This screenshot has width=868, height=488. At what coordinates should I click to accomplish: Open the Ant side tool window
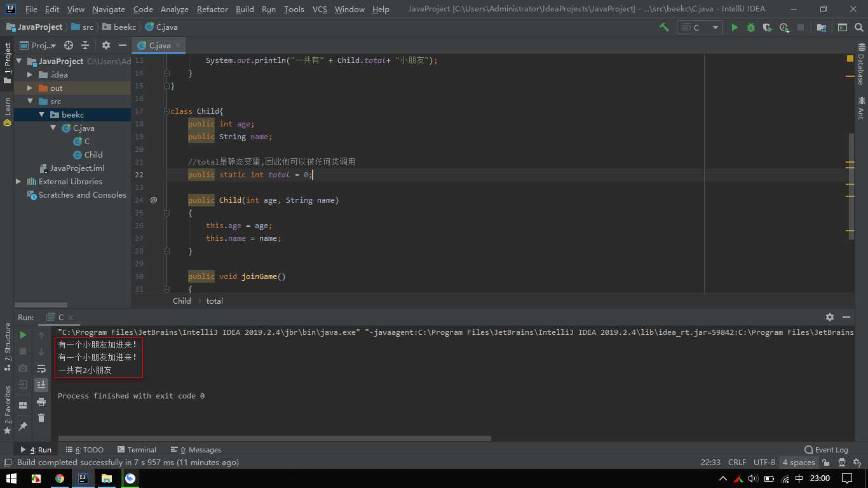861,108
